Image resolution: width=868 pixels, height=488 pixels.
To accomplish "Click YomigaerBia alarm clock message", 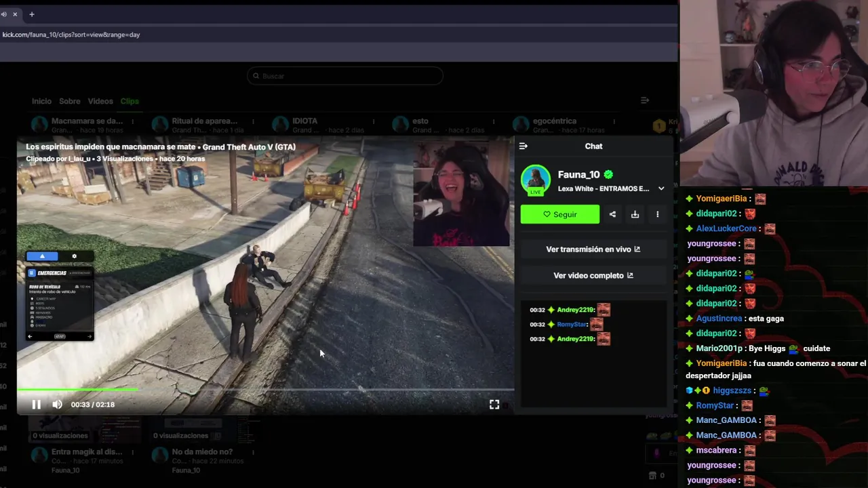I will click(776, 369).
